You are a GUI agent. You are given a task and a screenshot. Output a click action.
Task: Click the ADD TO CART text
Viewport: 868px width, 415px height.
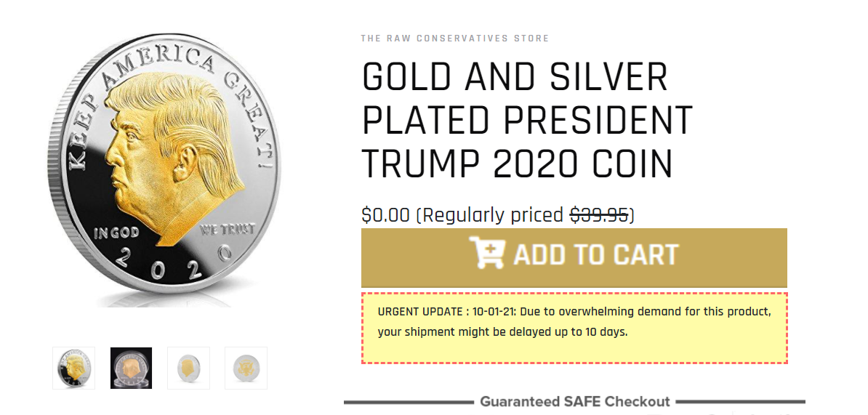click(x=595, y=254)
